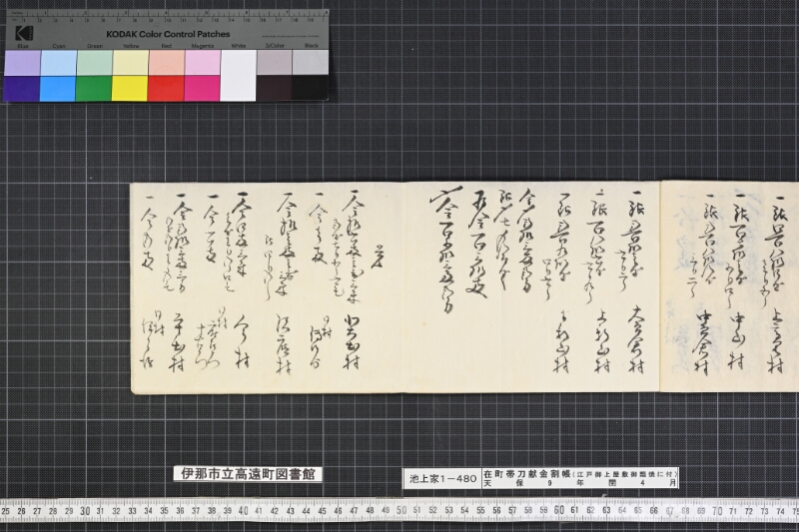Screen dimensions: 799x532
Task: Pick the pale mint-green tint patch
Action: 95,63
